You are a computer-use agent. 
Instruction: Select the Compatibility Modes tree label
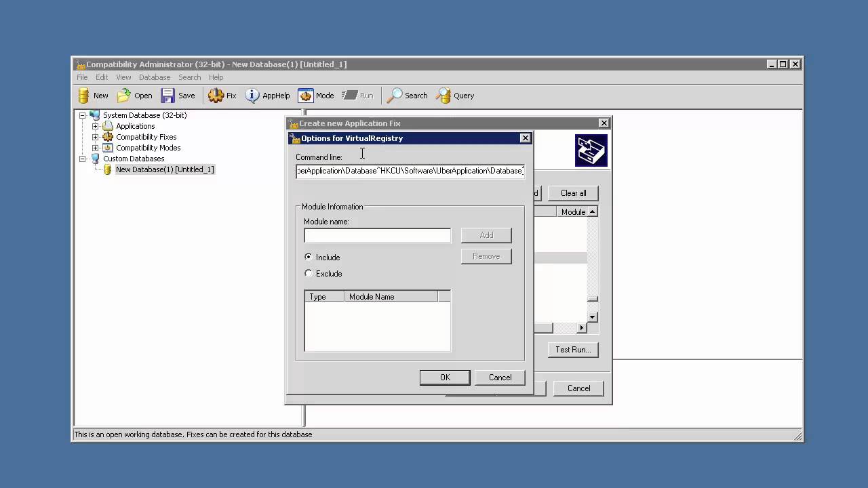pyautogui.click(x=148, y=148)
